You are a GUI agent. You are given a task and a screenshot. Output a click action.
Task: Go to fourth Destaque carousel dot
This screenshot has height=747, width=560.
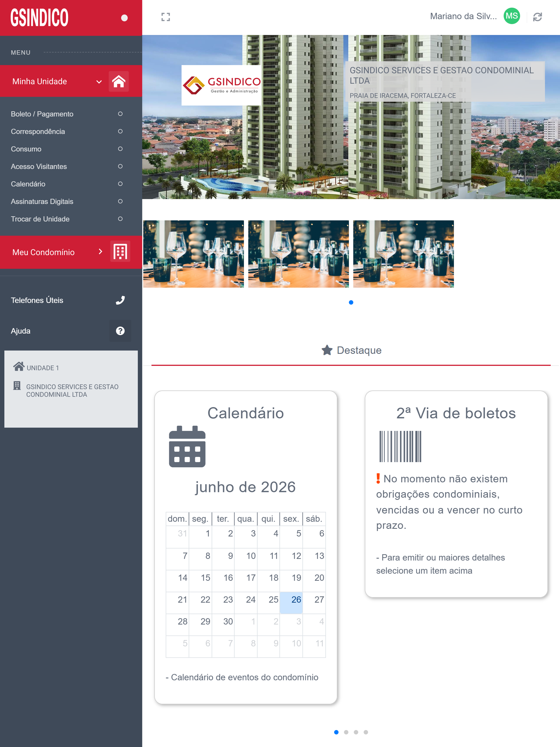click(x=366, y=732)
